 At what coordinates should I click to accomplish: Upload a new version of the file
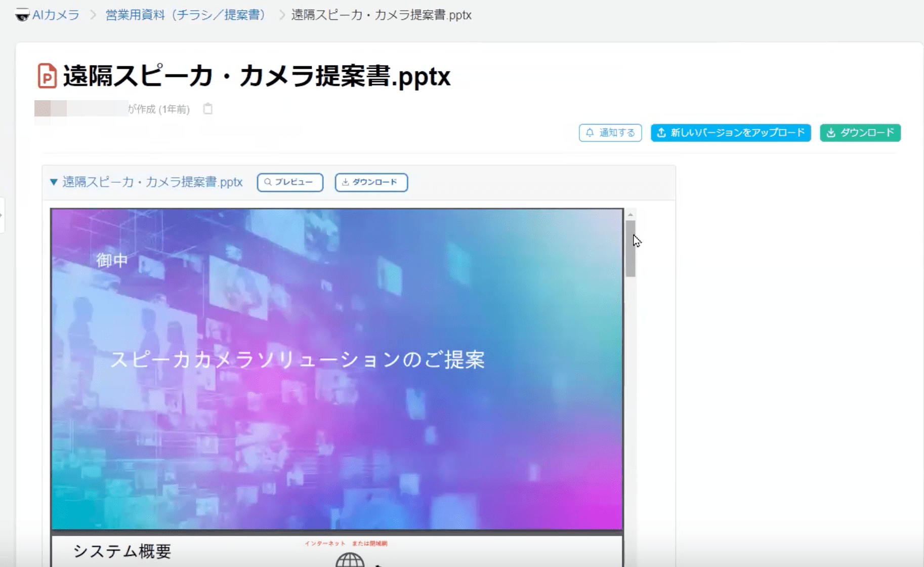(x=730, y=133)
